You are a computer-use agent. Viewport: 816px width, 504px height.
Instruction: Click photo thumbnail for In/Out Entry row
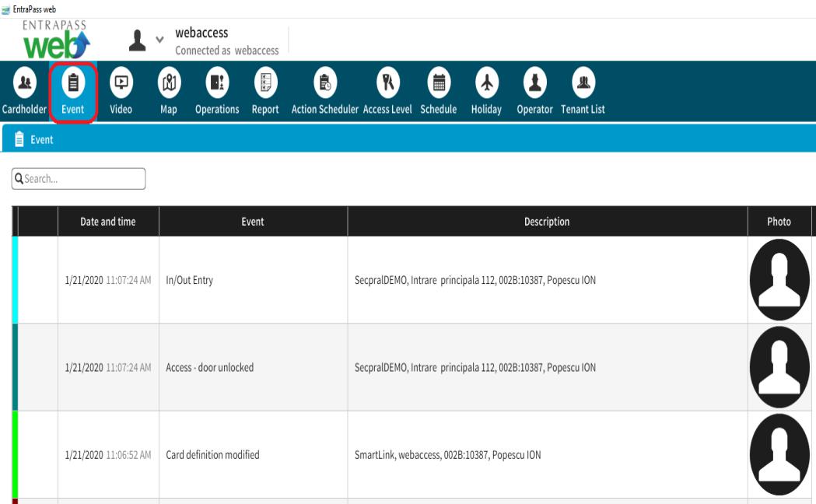coord(779,280)
